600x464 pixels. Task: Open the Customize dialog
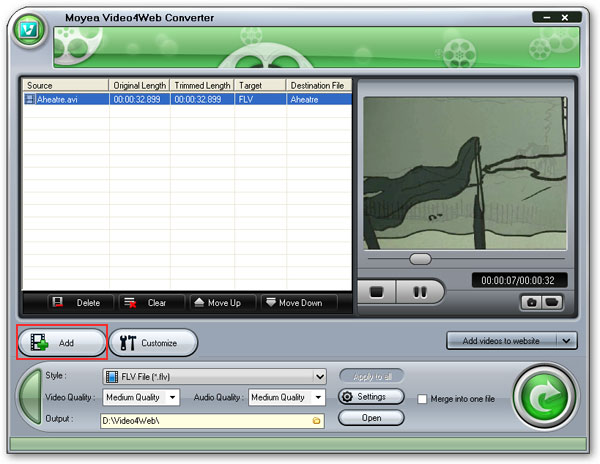click(x=153, y=342)
